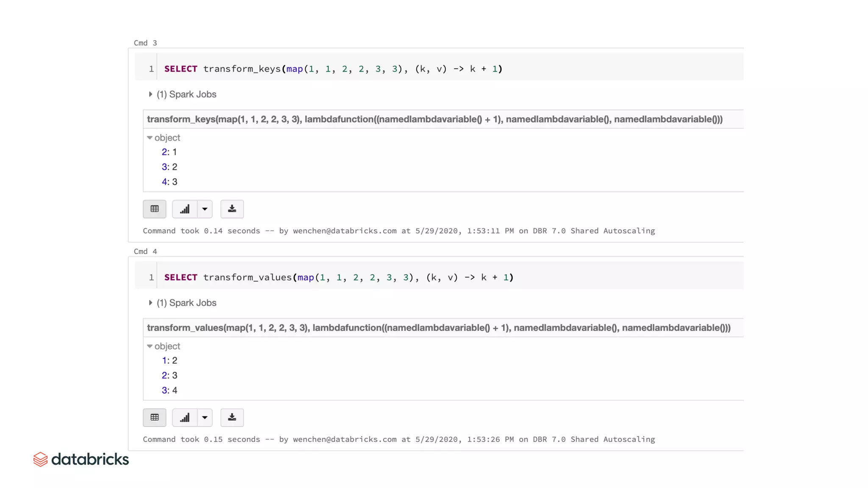Click transform_keys query code line
The width and height of the screenshot is (868, 488).
click(333, 69)
